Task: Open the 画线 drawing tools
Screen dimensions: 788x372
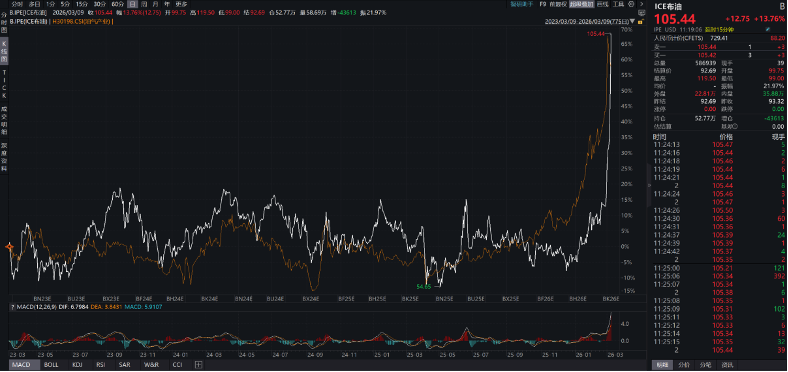Action: [603, 4]
